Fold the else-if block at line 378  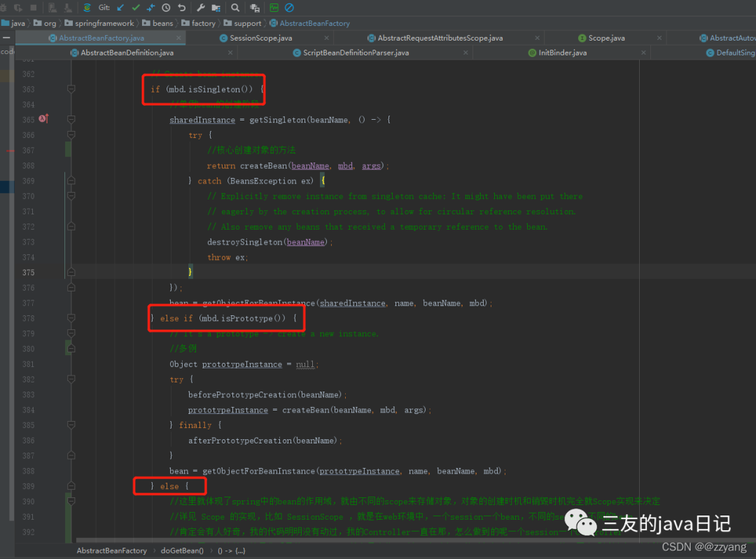pyautogui.click(x=71, y=318)
